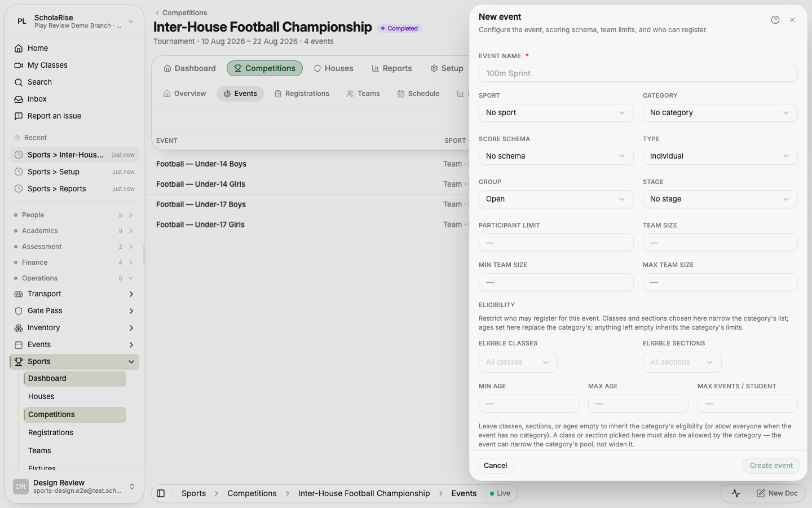
Task: Click the Event Name input field
Action: (x=638, y=73)
